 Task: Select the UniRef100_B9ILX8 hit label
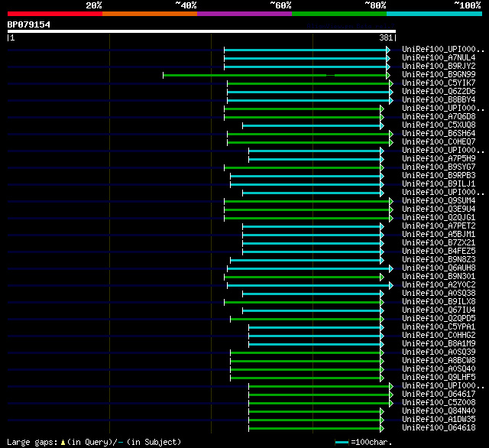tap(439, 302)
